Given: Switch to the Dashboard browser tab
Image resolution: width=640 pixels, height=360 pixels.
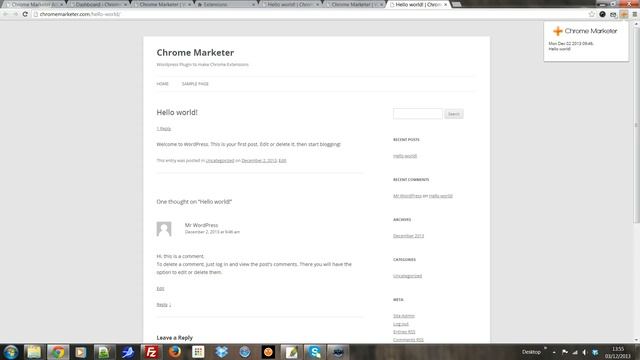Looking at the screenshot, I should click(99, 4).
